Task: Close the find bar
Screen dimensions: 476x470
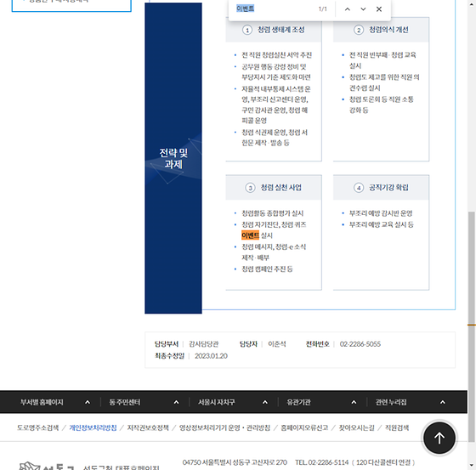Action: pyautogui.click(x=379, y=9)
